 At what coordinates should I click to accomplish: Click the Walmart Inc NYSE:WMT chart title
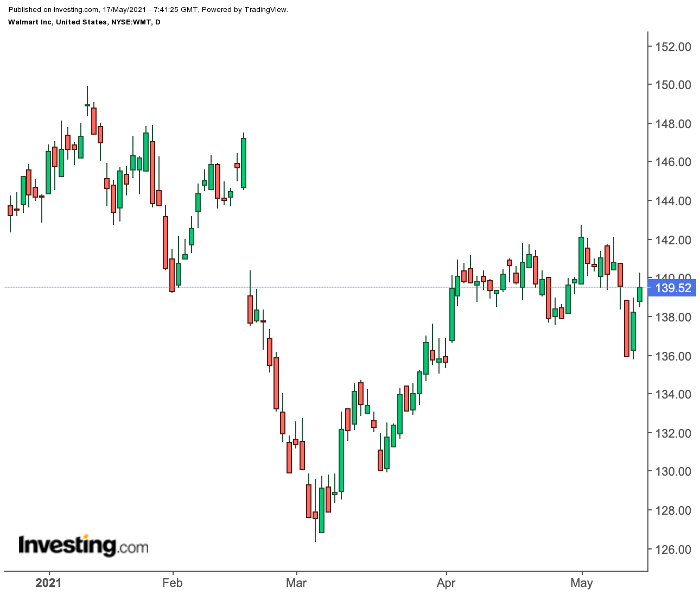[x=84, y=22]
